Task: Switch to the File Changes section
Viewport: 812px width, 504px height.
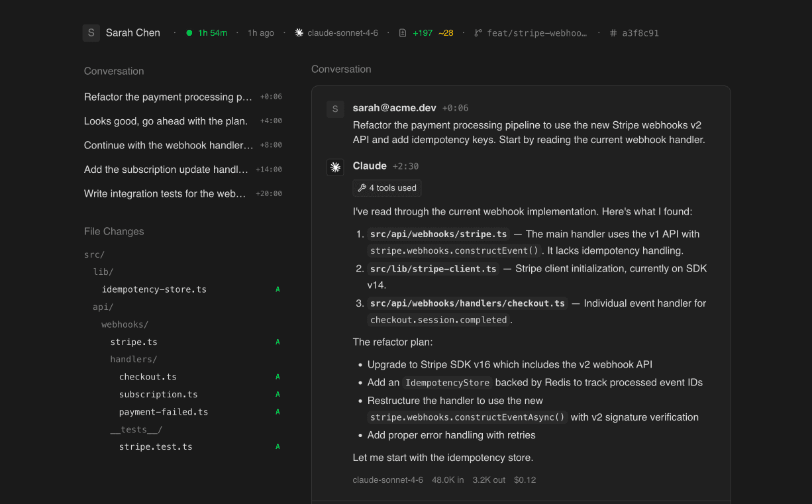Action: [x=114, y=231]
